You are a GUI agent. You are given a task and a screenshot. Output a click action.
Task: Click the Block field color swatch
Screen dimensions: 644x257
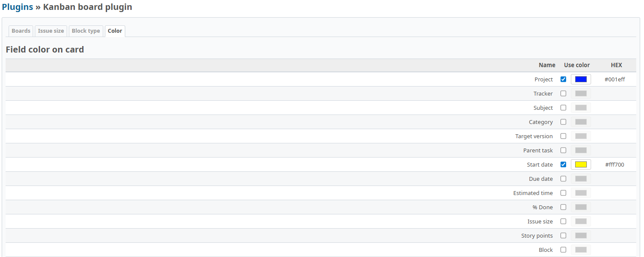(x=581, y=250)
